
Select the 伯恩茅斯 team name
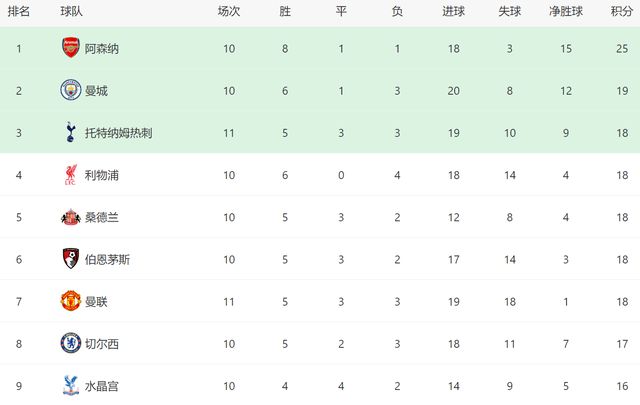106,259
